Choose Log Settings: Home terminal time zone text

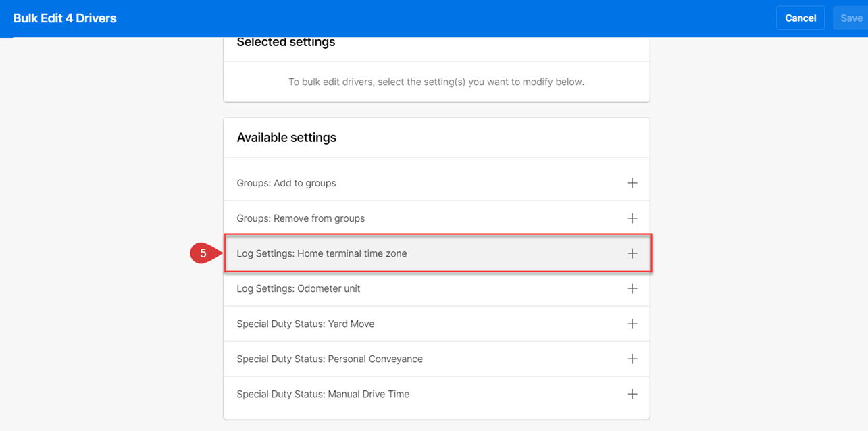[322, 253]
